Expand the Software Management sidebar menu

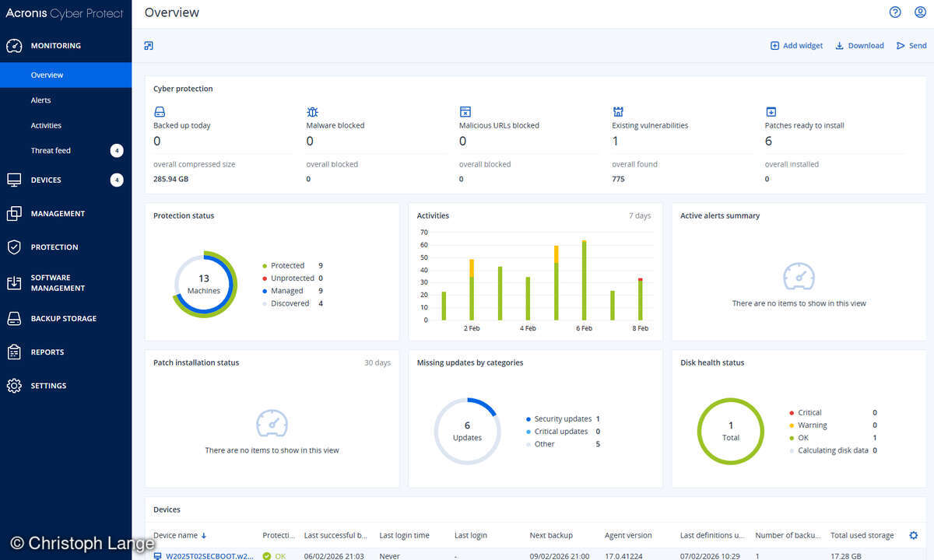point(16,282)
